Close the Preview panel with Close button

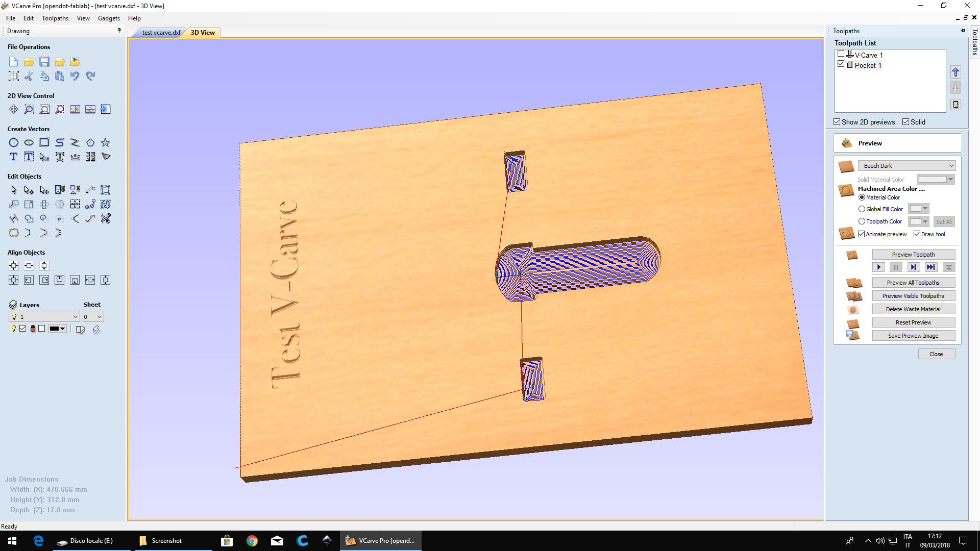937,354
